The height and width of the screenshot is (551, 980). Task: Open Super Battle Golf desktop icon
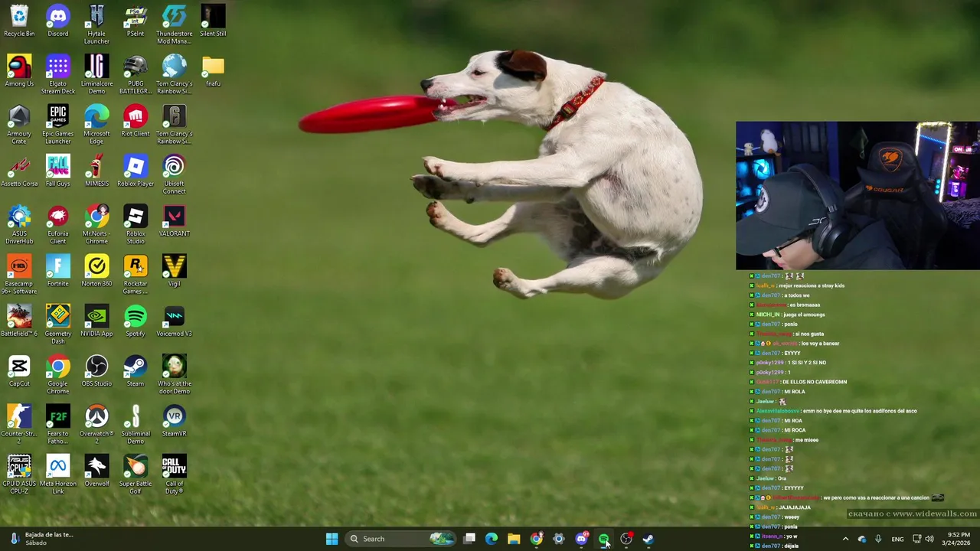(x=136, y=474)
